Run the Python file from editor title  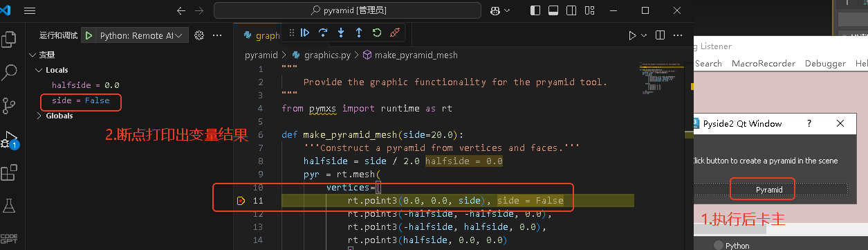(x=632, y=35)
